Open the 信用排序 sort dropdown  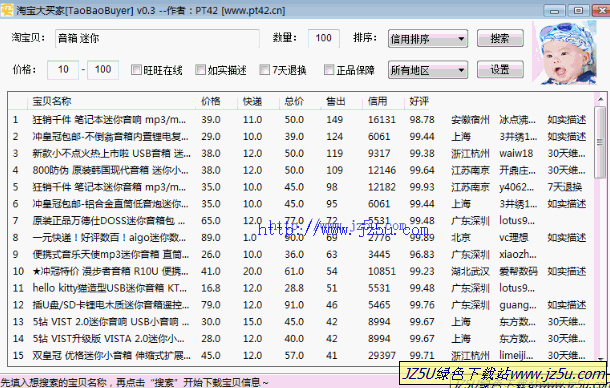click(x=428, y=39)
